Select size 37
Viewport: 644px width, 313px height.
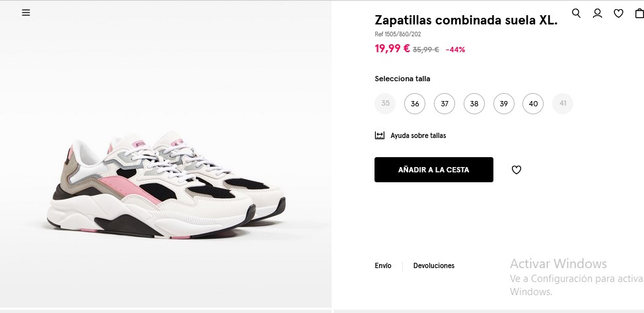[445, 104]
